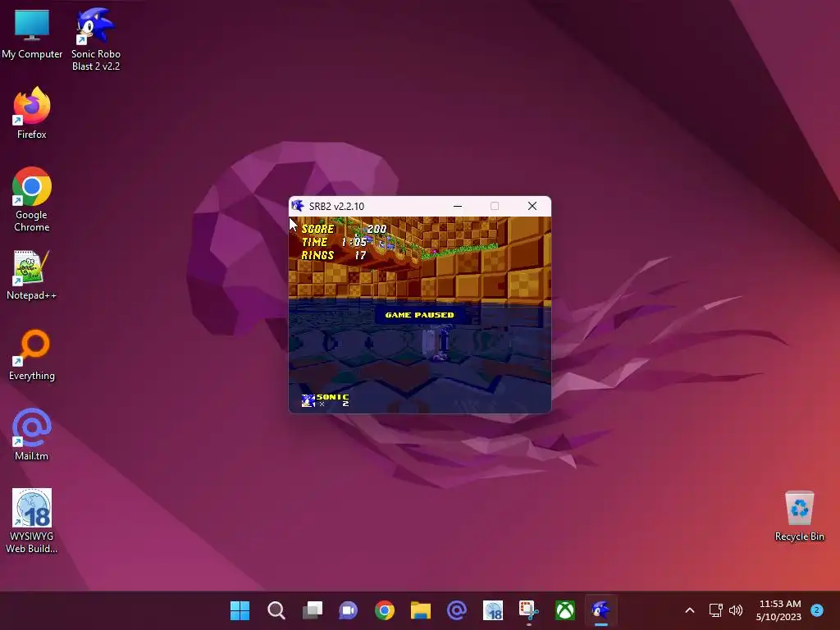The image size is (840, 630).
Task: Open the network status tray icon
Action: click(x=715, y=610)
